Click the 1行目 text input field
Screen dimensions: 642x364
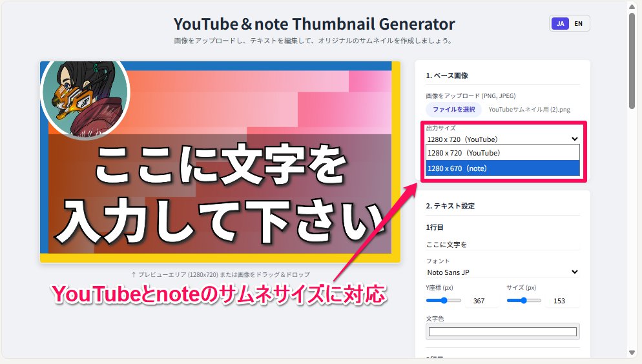point(502,244)
